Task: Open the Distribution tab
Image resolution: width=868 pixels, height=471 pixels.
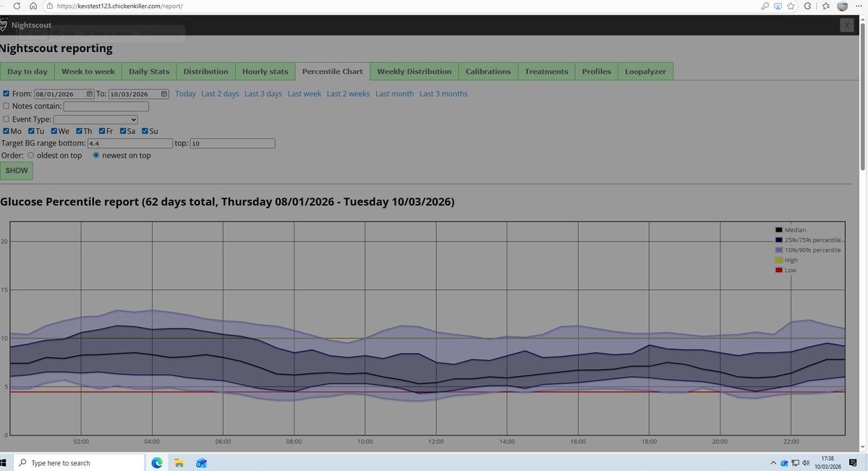Action: 205,71
